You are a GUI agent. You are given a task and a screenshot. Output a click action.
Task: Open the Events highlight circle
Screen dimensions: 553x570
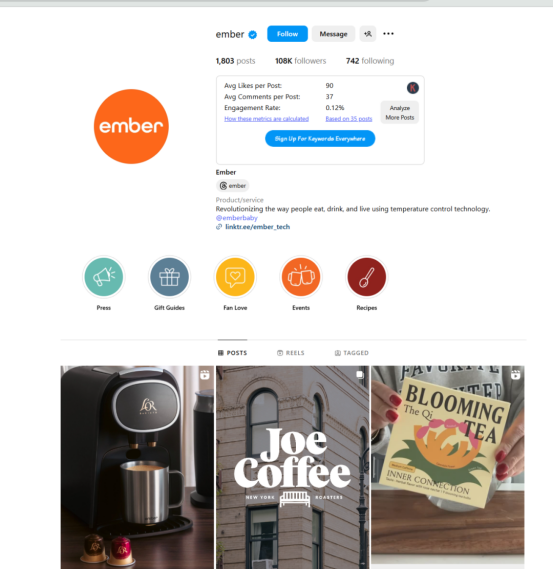[x=301, y=277]
